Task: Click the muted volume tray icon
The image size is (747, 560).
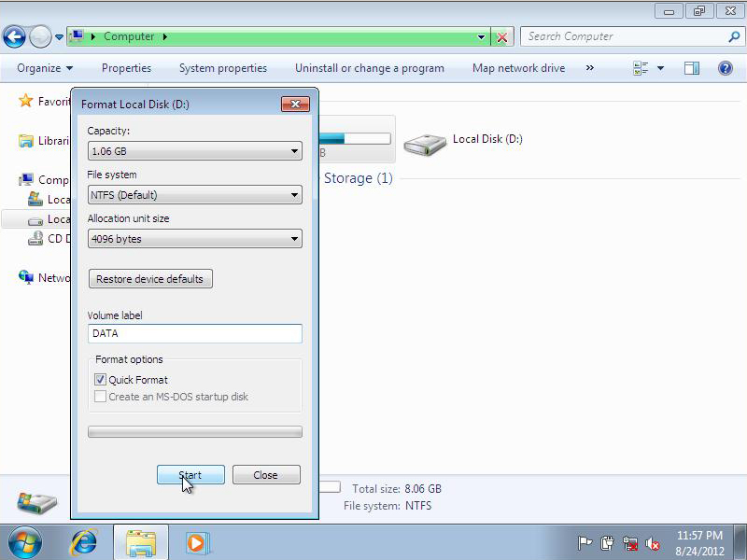Action: (x=653, y=543)
